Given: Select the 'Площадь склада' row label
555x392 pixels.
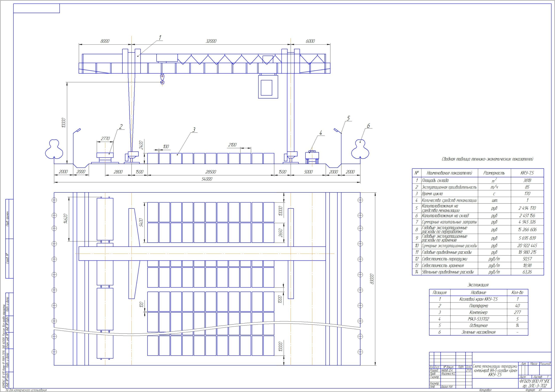Looking at the screenshot, I should coord(435,180).
